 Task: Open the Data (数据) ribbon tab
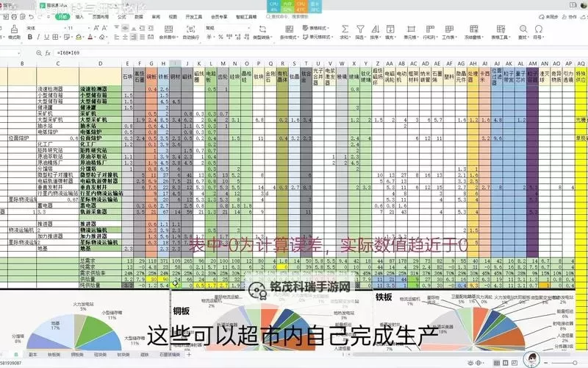(x=139, y=17)
